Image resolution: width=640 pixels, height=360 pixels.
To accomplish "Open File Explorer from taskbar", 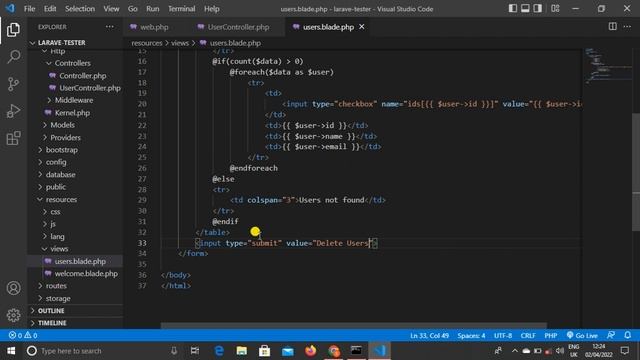I will point(242,351).
